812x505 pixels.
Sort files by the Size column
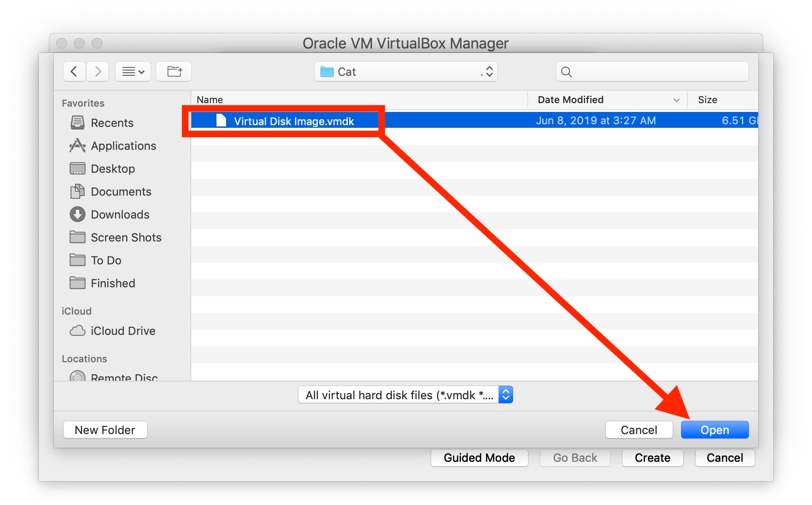coord(707,100)
